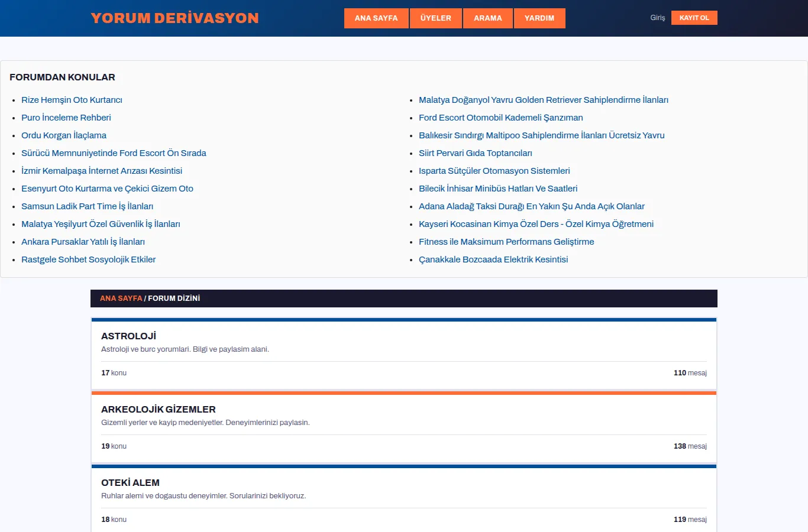
Task: Click the KAYIT OL register button
Action: pos(694,18)
